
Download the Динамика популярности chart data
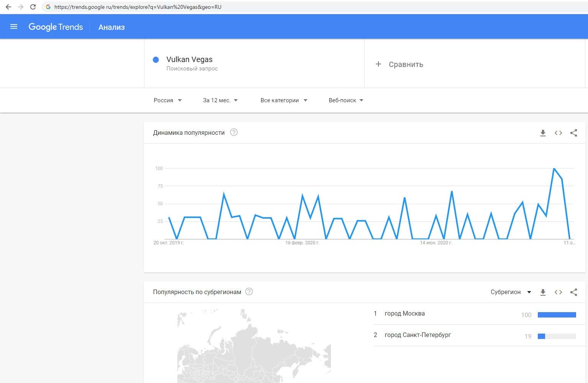543,133
